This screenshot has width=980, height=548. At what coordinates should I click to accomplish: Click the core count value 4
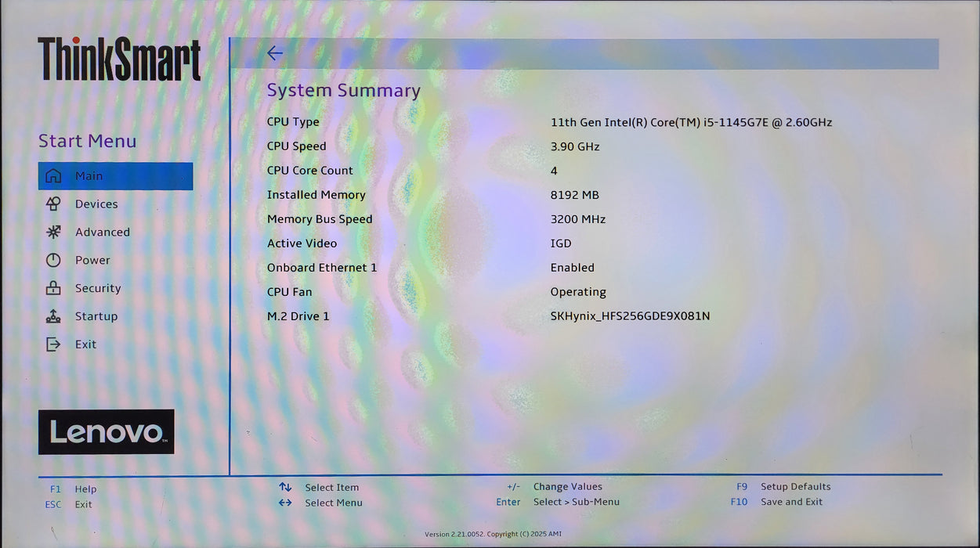point(554,171)
